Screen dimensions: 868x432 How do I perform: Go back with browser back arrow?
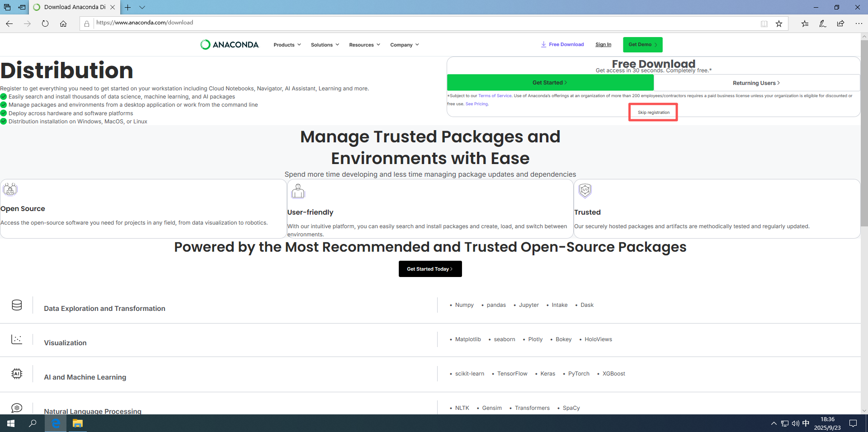pyautogui.click(x=9, y=23)
